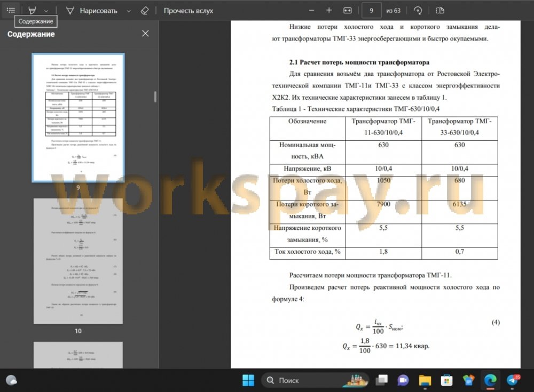The image size is (534, 392).
Task: Select the eraser tool
Action: coord(144,11)
